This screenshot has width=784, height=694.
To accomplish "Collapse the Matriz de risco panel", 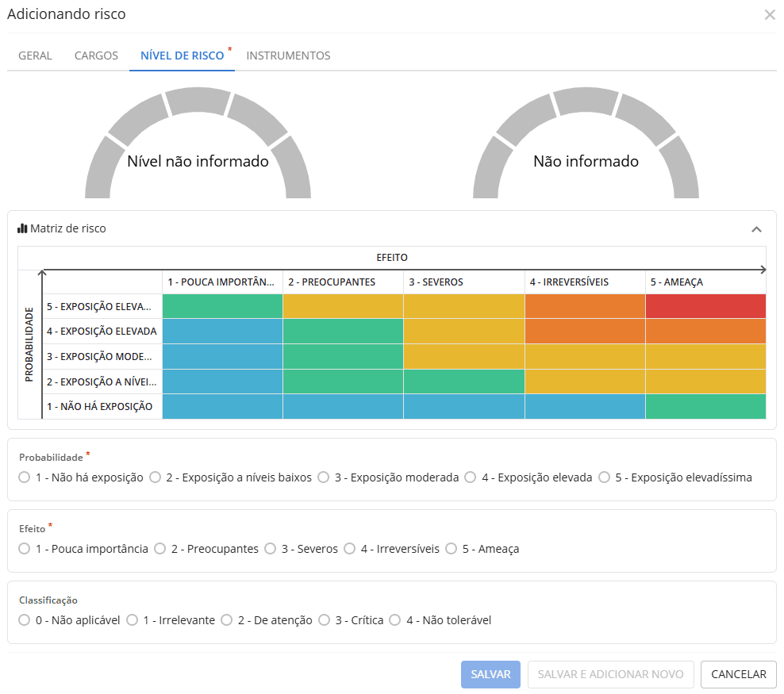I will [756, 229].
